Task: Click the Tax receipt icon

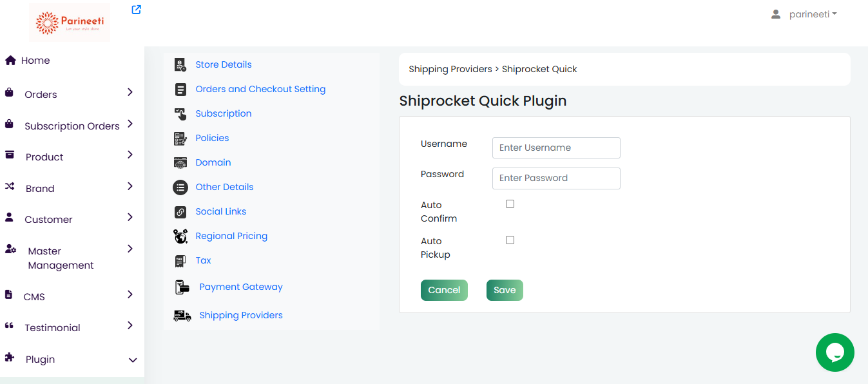Action: coord(180,260)
